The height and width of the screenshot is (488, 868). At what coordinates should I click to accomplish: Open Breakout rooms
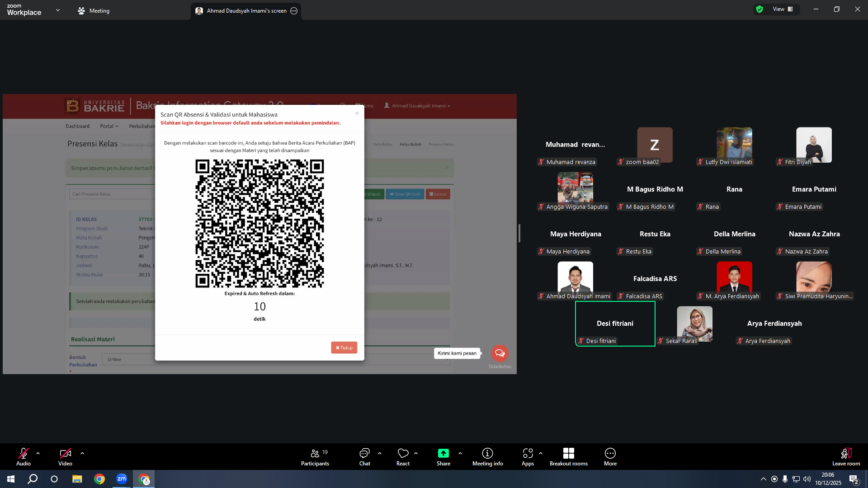(569, 456)
